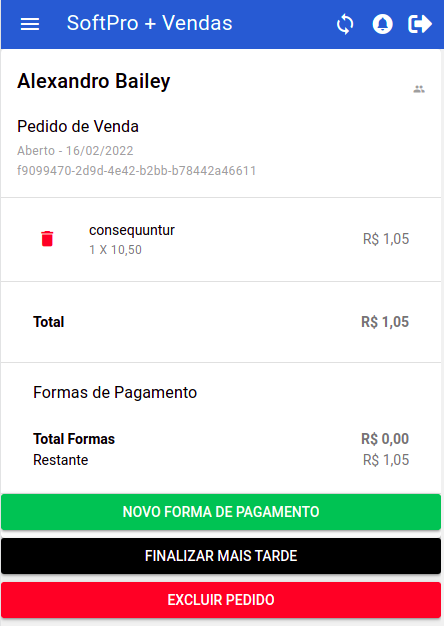This screenshot has width=444, height=626.
Task: Click NOVO FORMA DE PAGAMENTO button
Action: click(221, 512)
